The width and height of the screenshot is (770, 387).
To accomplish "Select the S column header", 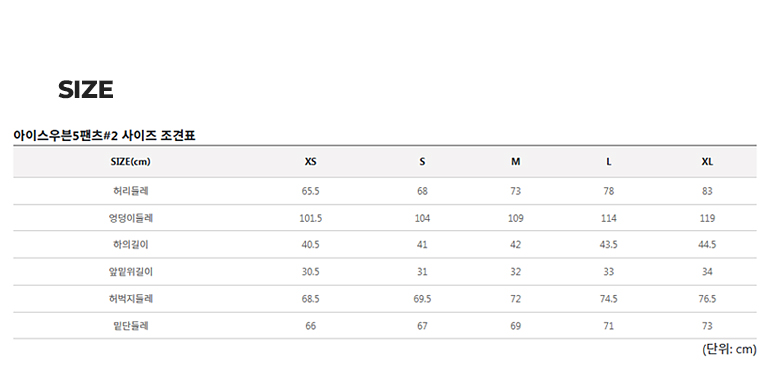I will [x=422, y=162].
